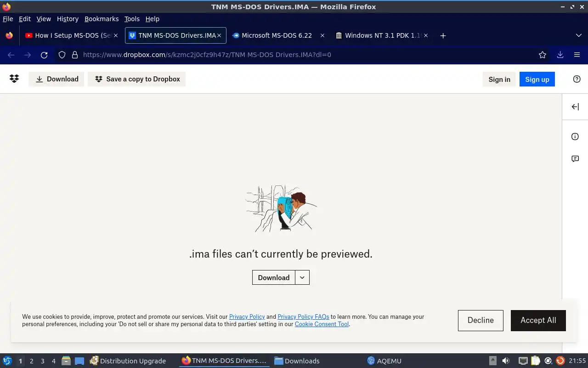Open the comments icon in sidebar
The width and height of the screenshot is (588, 368).
point(575,159)
